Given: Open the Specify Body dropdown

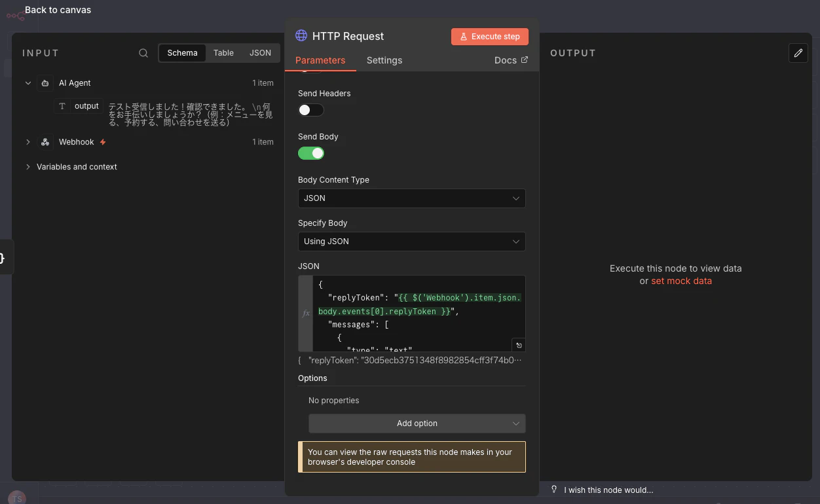Looking at the screenshot, I should tap(412, 242).
